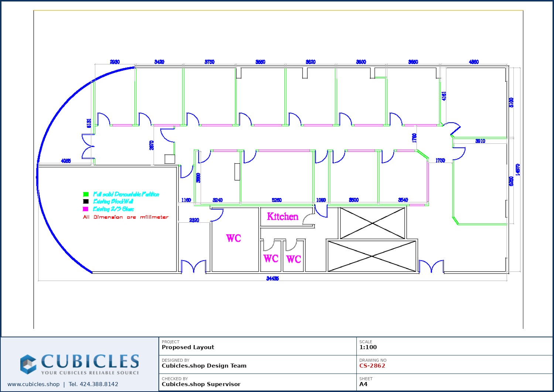The height and width of the screenshot is (392, 554).
Task: Click the sheet size value A4
Action: 363,384
